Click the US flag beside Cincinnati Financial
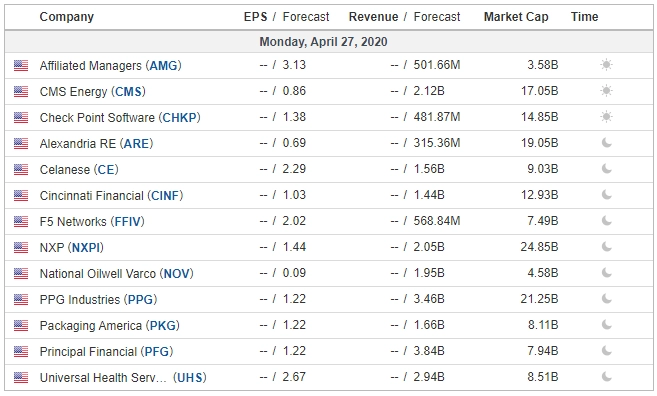Screen dimensions: 657x396 coord(21,196)
